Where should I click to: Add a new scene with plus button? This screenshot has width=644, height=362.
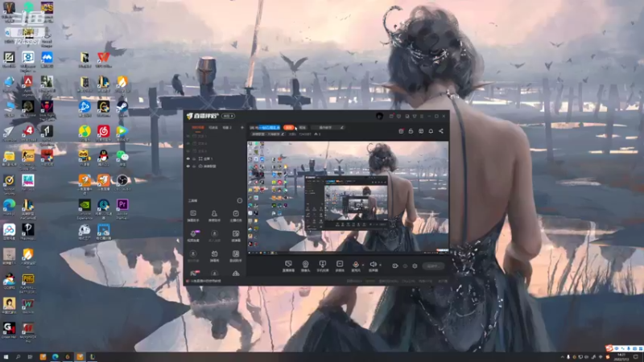(x=242, y=128)
